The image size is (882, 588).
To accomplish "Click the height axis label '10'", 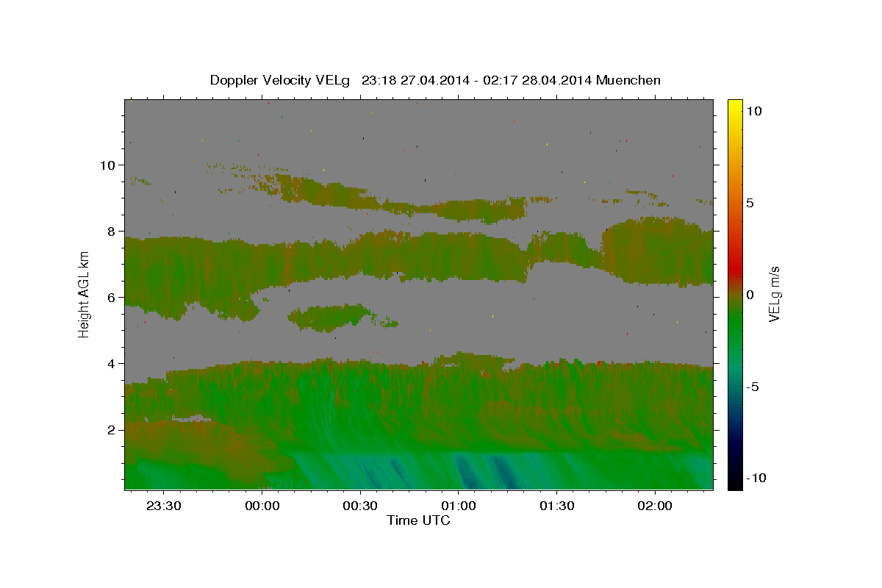I will [107, 165].
